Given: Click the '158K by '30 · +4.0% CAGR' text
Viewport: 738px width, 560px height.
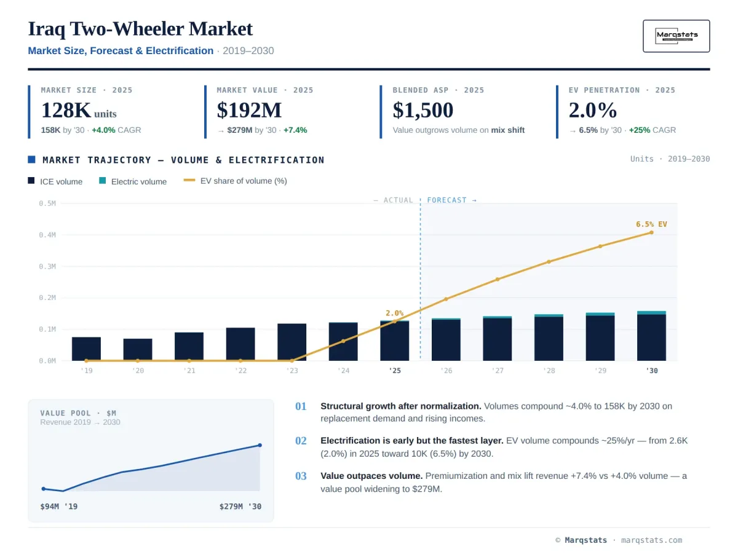Looking at the screenshot, I should click(91, 130).
